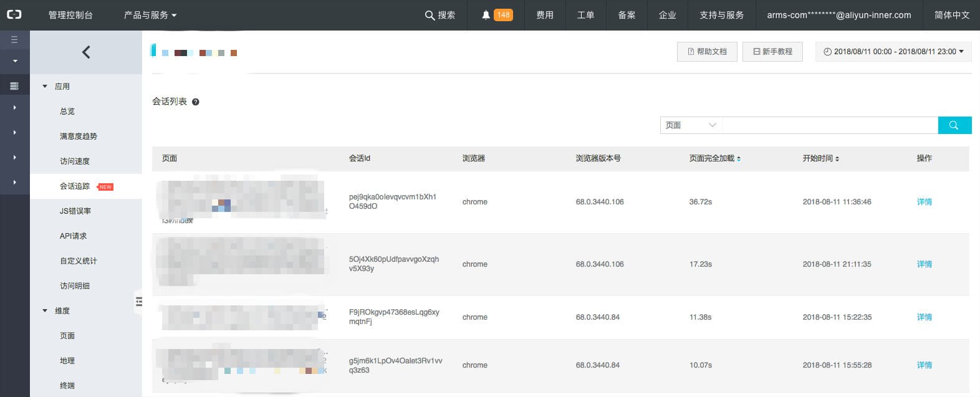Image resolution: width=980 pixels, height=397 pixels.
Task: Click the hamburger menu icon in left rail
Action: [x=14, y=40]
